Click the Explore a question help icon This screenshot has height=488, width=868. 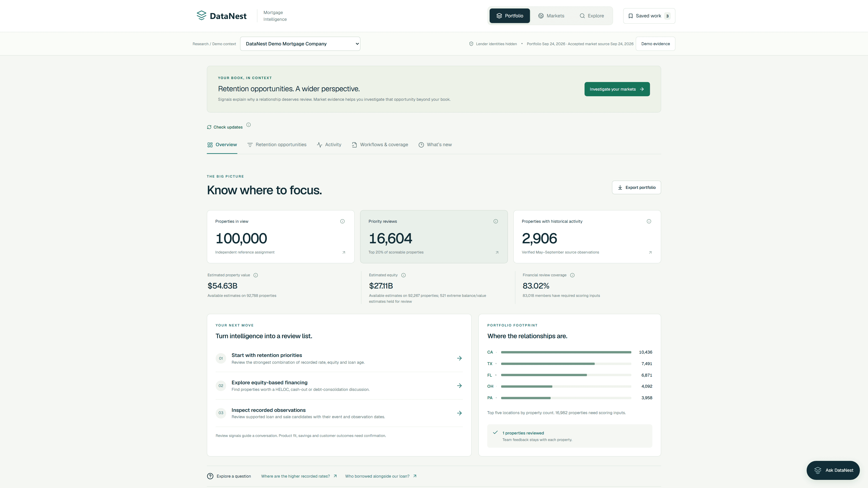(x=210, y=476)
